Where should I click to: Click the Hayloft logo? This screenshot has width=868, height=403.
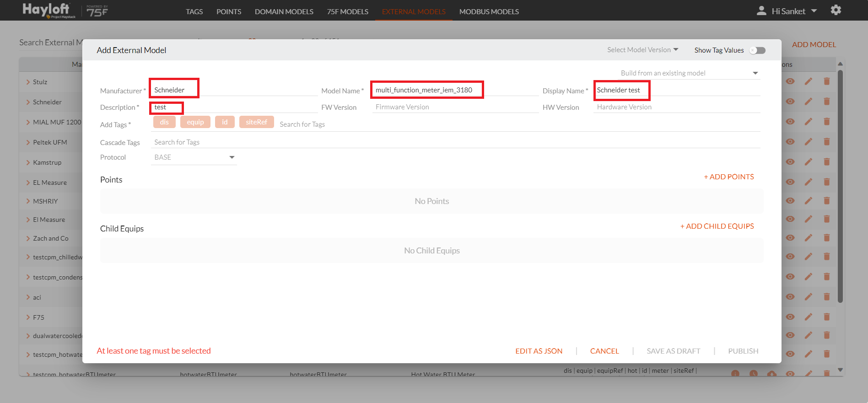tap(49, 10)
